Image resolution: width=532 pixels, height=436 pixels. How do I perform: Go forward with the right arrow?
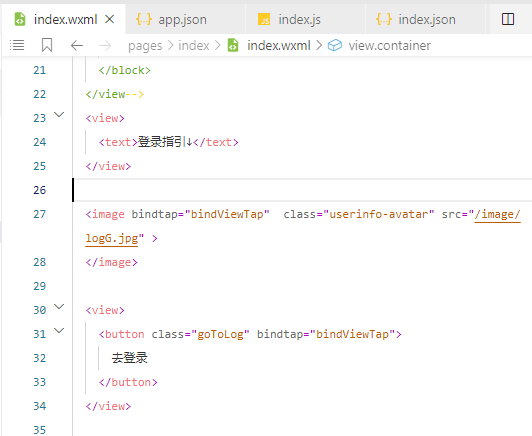pos(104,45)
